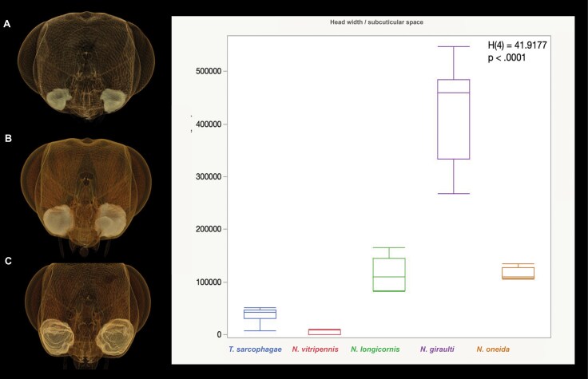Click the panel letter C
The height and width of the screenshot is (379, 588).
pyautogui.click(x=8, y=261)
